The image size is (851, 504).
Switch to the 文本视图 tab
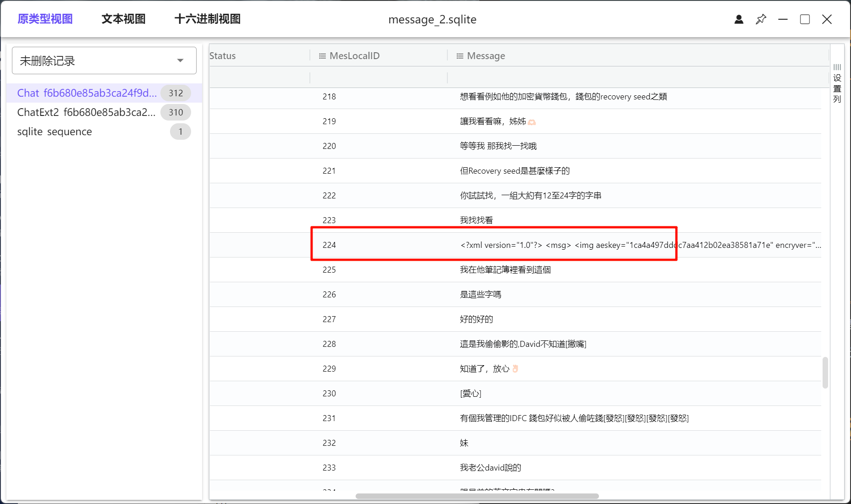123,19
